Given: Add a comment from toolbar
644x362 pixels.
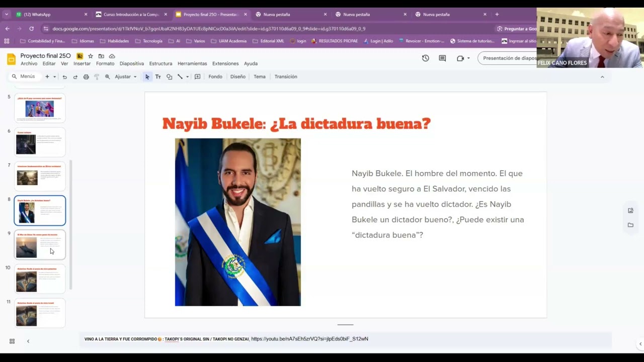Looking at the screenshot, I should pos(197,77).
